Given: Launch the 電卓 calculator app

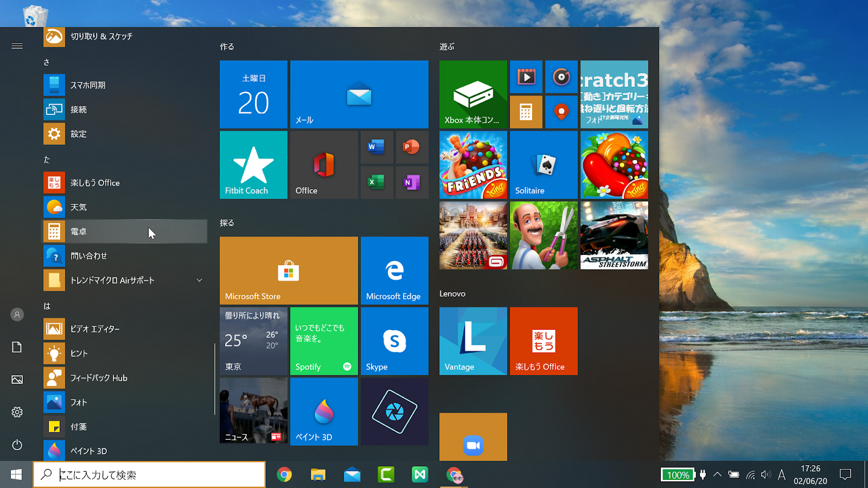Looking at the screenshot, I should pos(125,232).
